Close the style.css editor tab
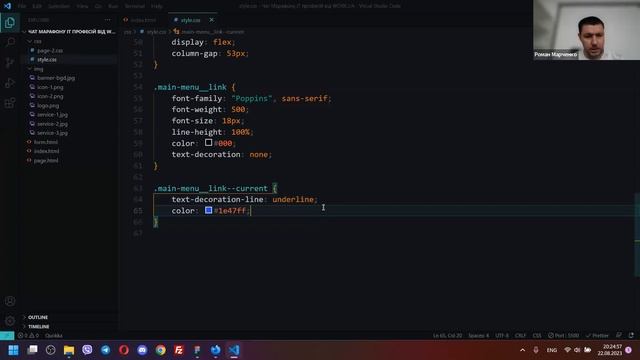 [211, 20]
